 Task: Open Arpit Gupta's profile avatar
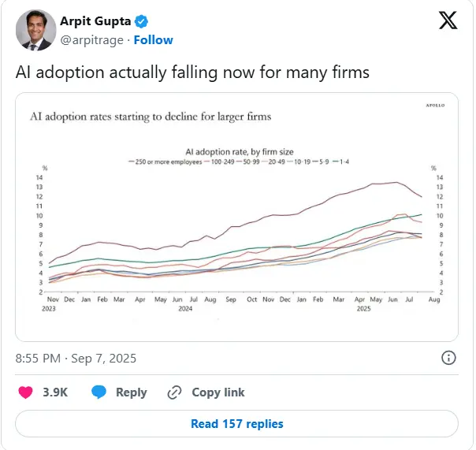click(35, 31)
